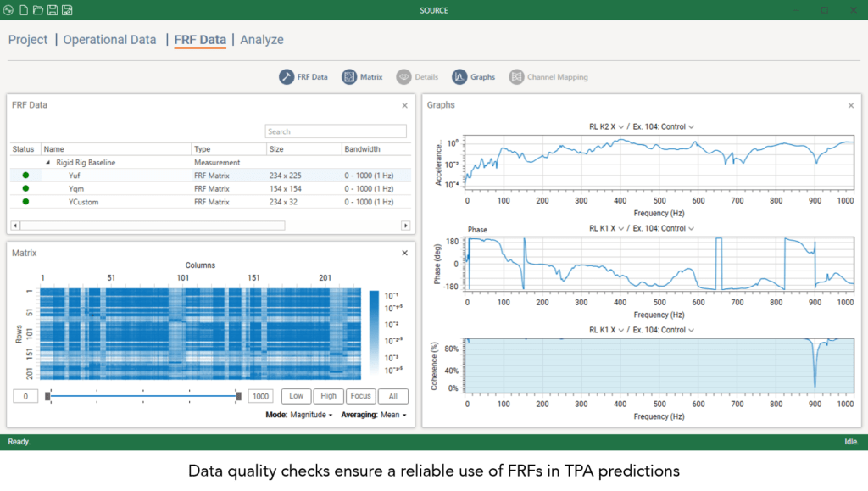
Task: Open the Averaging Mean dropdown
Action: [393, 415]
